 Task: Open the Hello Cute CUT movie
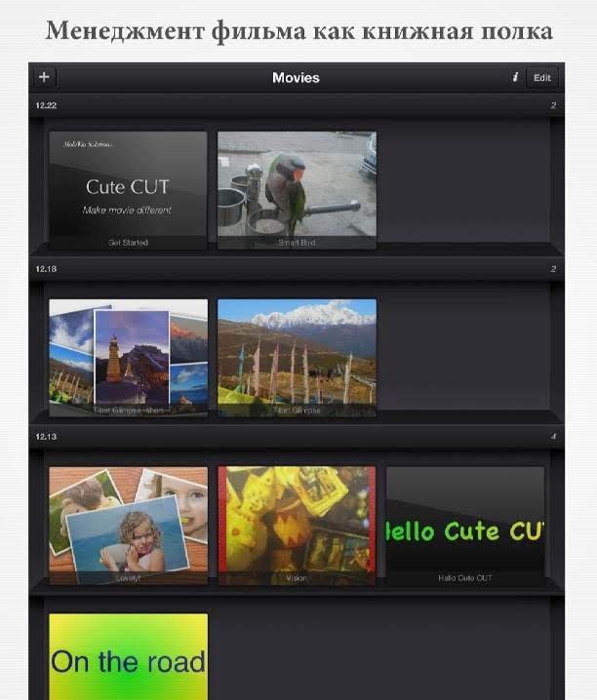(465, 525)
